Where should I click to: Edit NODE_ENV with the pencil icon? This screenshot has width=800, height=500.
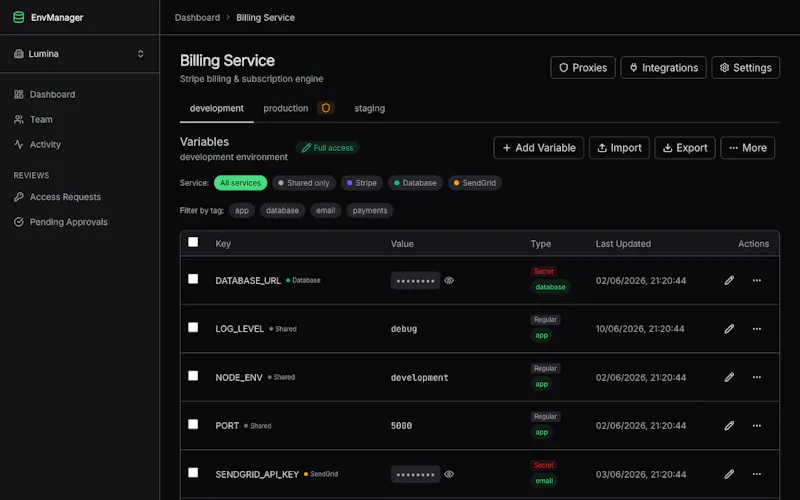729,377
